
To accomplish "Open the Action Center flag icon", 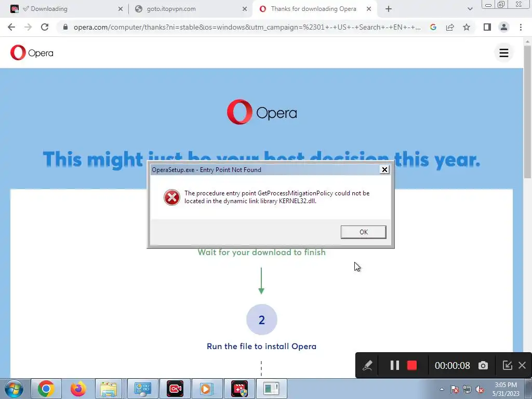I will [455, 389].
